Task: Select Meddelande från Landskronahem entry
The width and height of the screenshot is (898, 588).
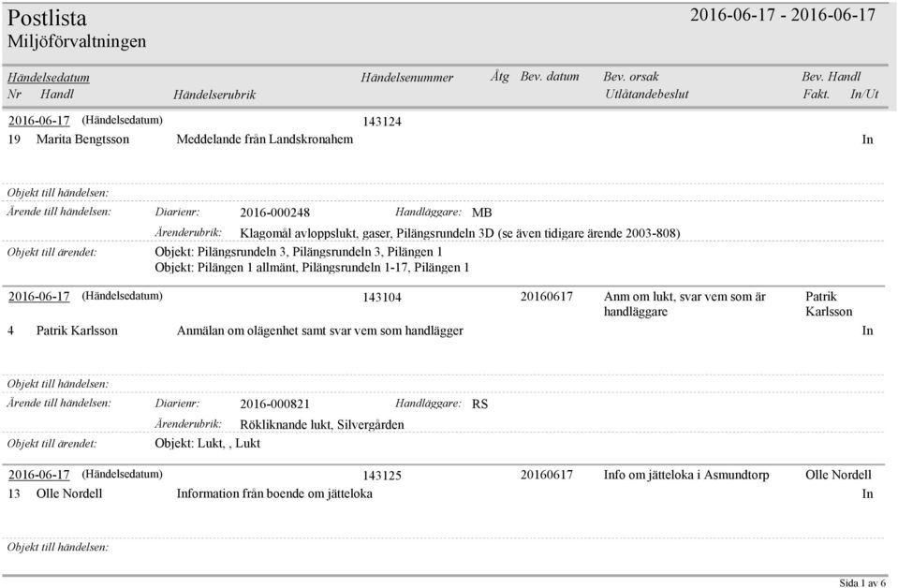Action: tap(265, 140)
